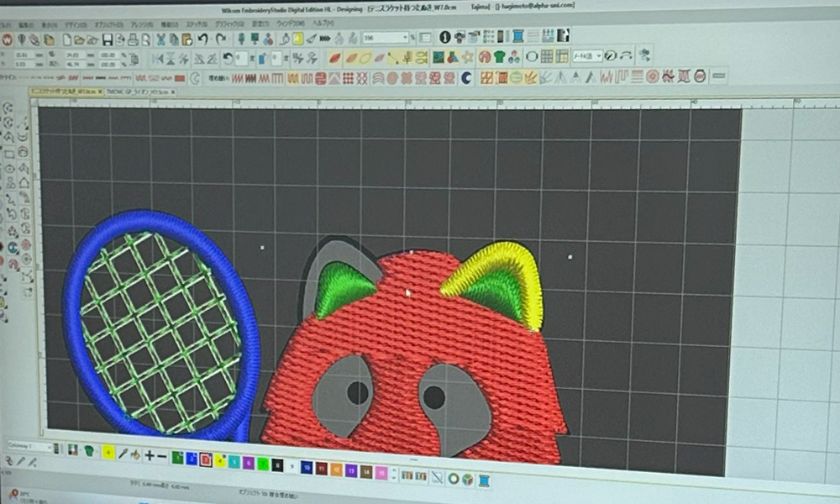Open the zoom percentage dropdown

(x=405, y=38)
